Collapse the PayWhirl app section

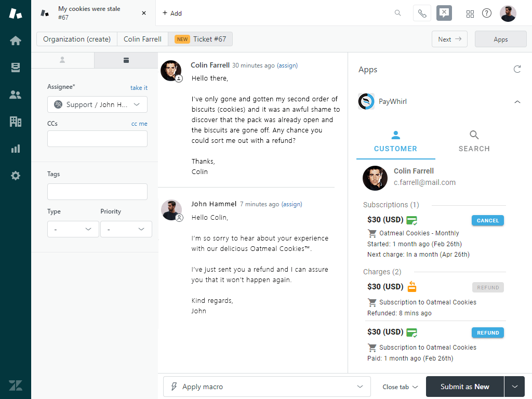(517, 102)
